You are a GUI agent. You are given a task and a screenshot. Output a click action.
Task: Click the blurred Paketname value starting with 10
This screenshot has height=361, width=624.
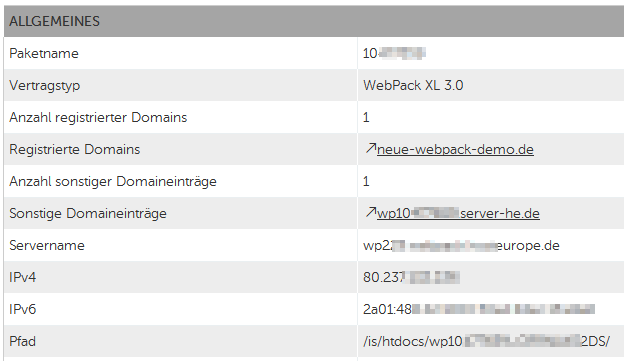click(x=394, y=53)
